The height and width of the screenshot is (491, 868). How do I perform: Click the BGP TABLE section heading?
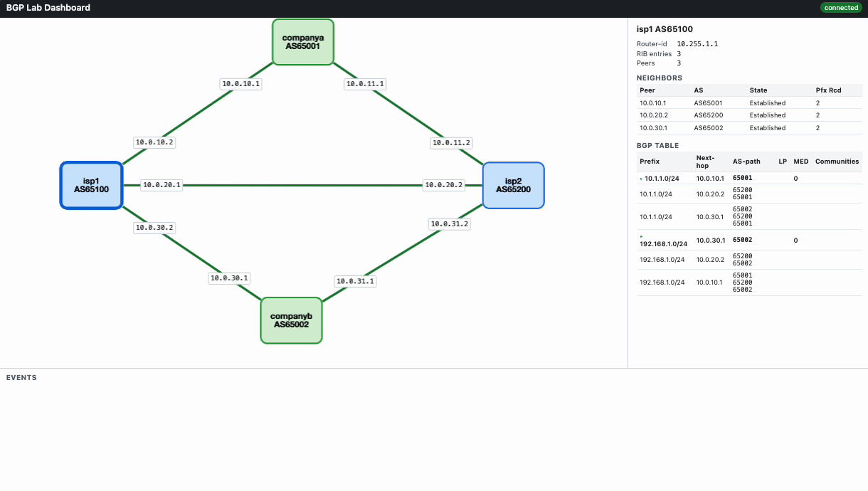click(x=657, y=146)
